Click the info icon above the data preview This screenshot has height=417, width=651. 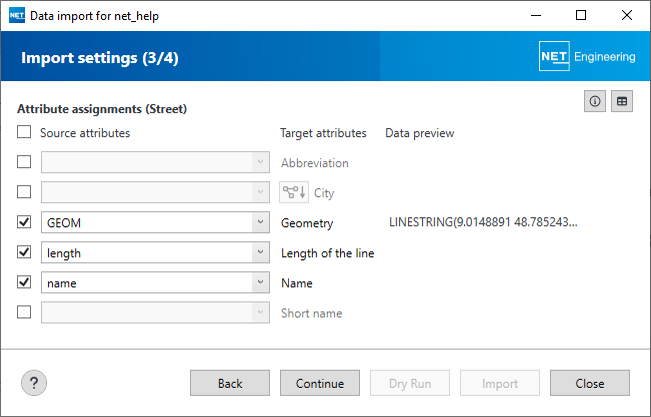[x=596, y=102]
